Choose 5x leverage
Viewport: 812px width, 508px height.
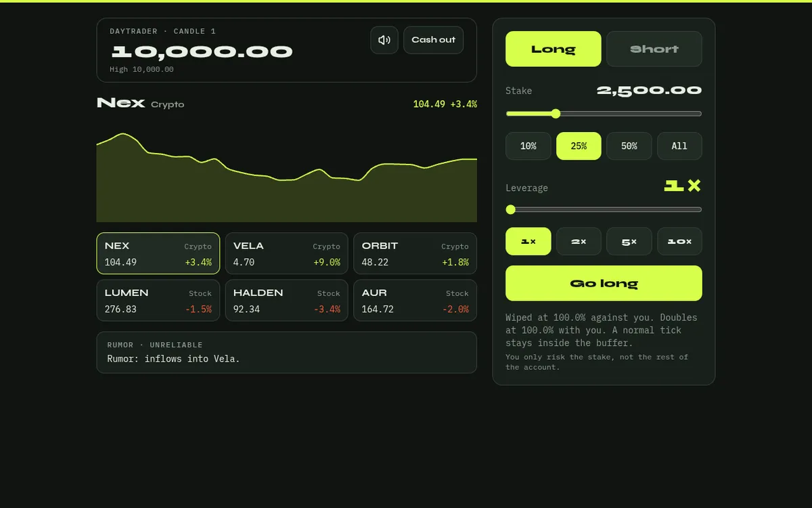(x=629, y=241)
